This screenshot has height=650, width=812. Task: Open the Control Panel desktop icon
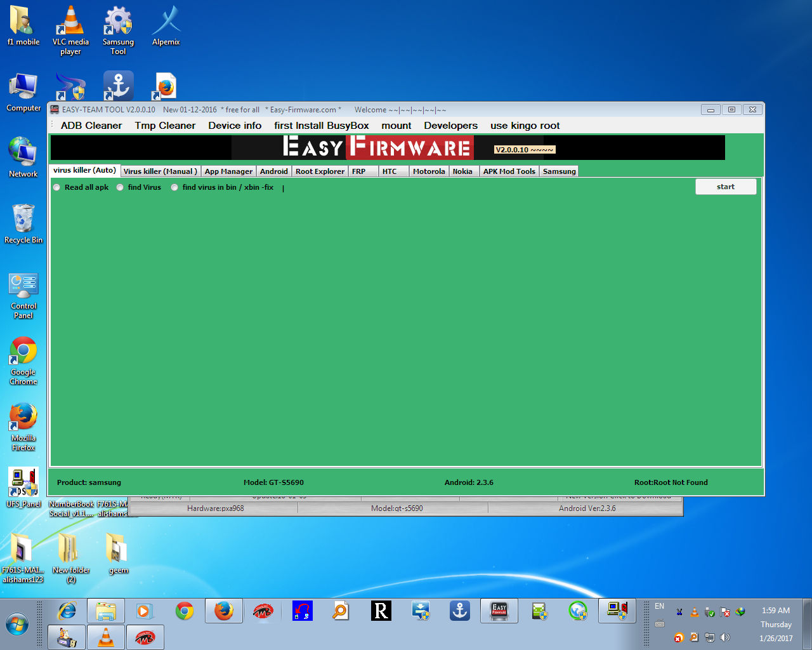point(23,296)
